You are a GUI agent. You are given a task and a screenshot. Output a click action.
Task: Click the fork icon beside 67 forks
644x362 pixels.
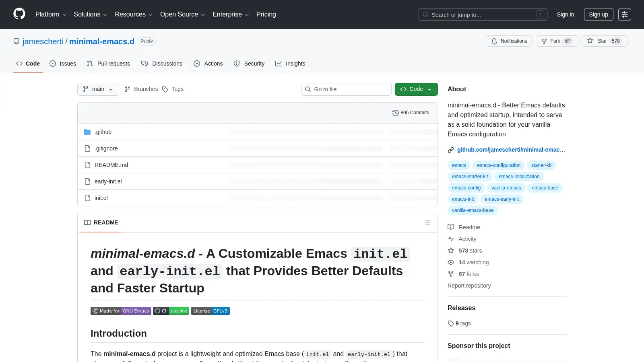click(451, 274)
